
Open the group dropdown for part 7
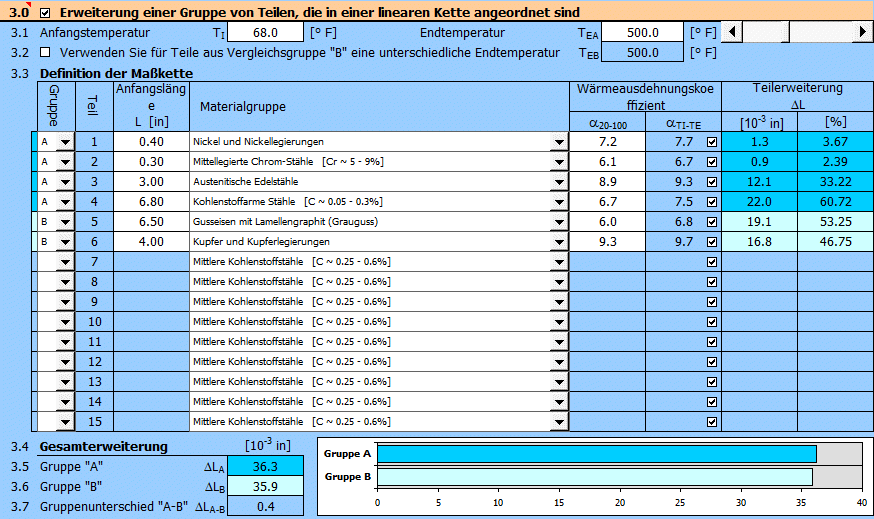pyautogui.click(x=65, y=262)
